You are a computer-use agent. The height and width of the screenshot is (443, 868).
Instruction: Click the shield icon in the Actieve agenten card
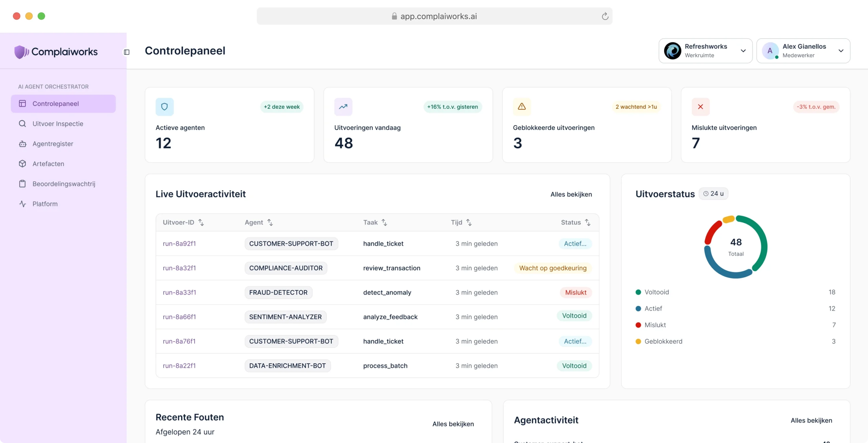click(x=164, y=107)
